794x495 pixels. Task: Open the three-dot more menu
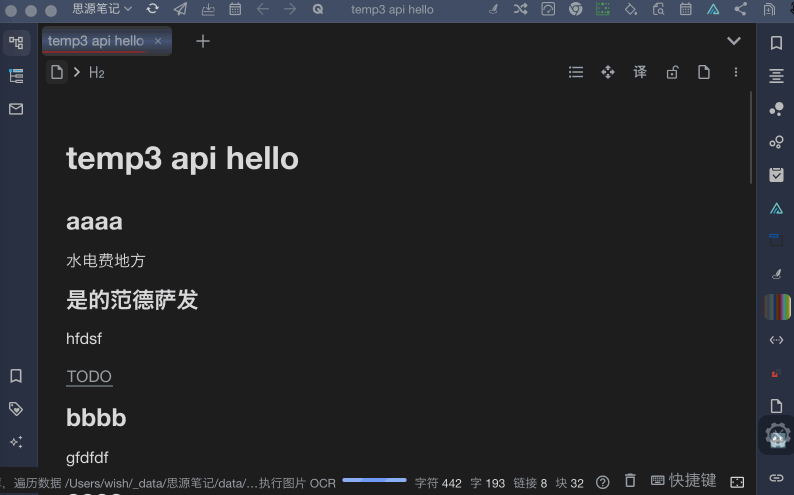736,72
